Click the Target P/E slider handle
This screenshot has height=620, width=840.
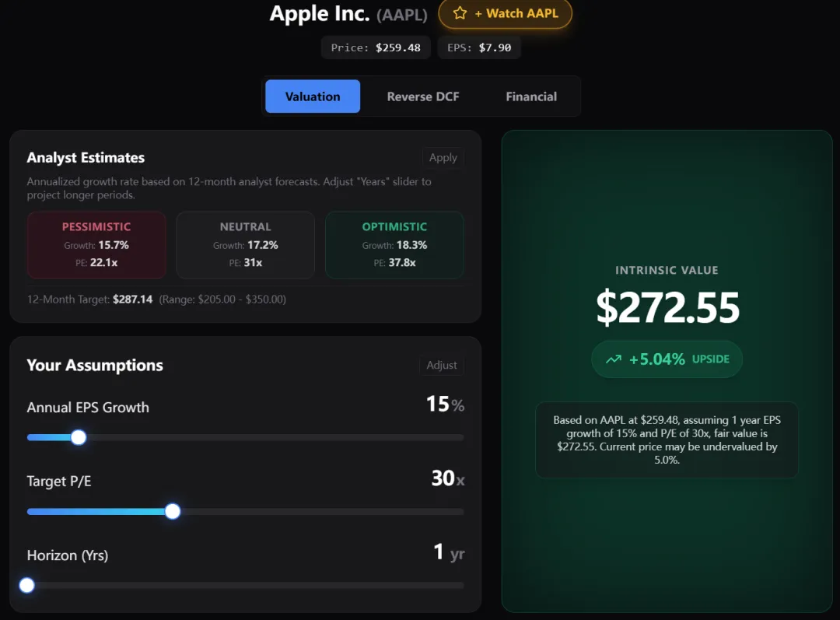(173, 511)
